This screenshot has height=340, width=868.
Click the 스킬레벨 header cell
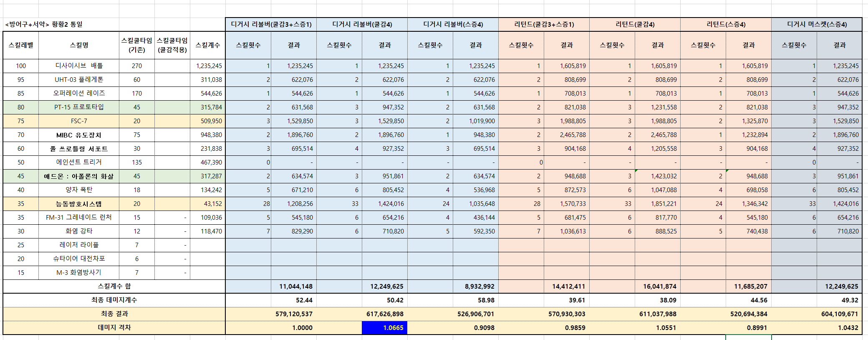pos(21,45)
